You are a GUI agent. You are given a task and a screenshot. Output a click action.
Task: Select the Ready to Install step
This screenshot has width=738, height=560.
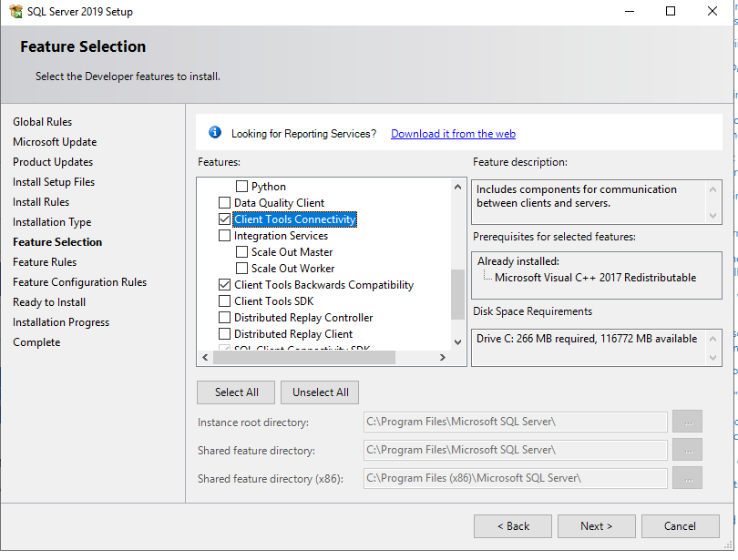(x=49, y=302)
